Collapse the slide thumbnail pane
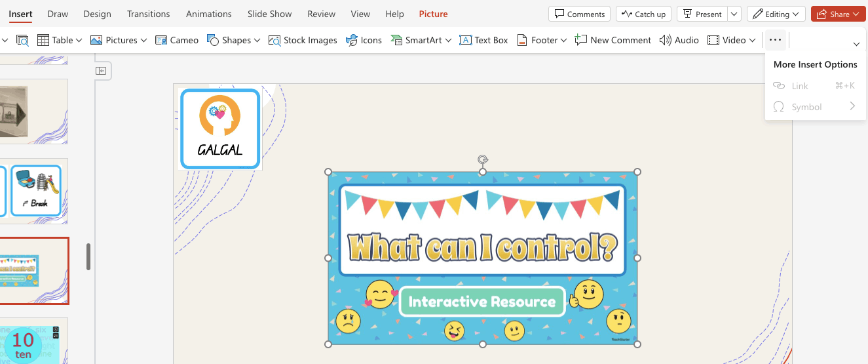This screenshot has width=868, height=364. click(x=102, y=70)
